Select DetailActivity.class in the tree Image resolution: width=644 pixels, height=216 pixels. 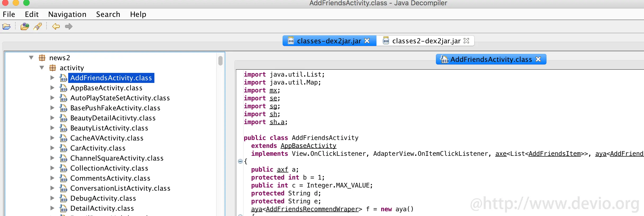(102, 208)
